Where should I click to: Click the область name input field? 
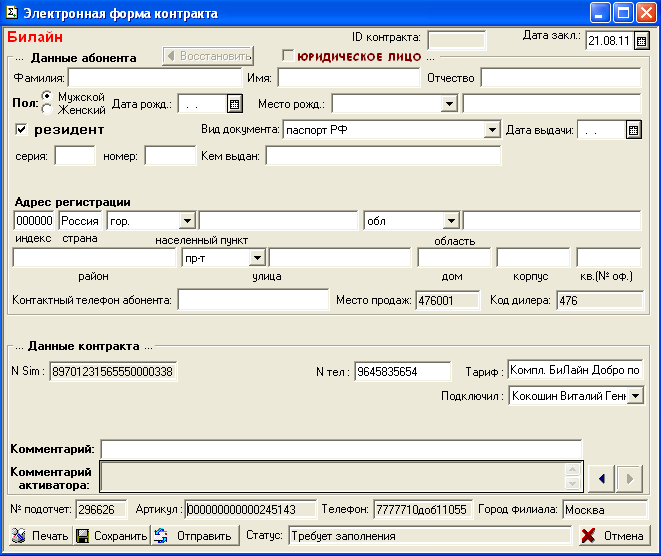point(552,220)
